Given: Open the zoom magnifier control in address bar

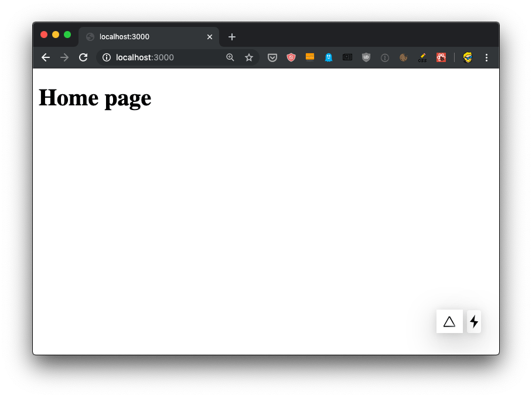Looking at the screenshot, I should tap(230, 57).
